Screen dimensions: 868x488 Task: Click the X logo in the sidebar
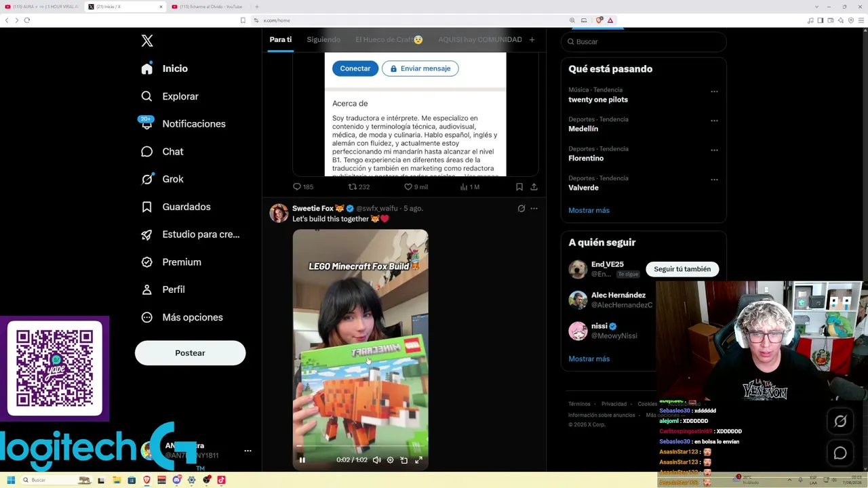click(x=147, y=41)
